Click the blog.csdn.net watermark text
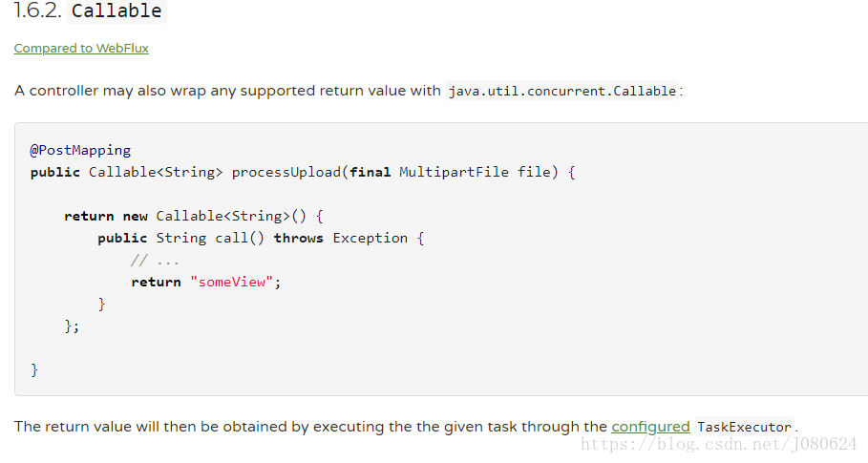Viewport: 868px width, 463px height. 718,444
